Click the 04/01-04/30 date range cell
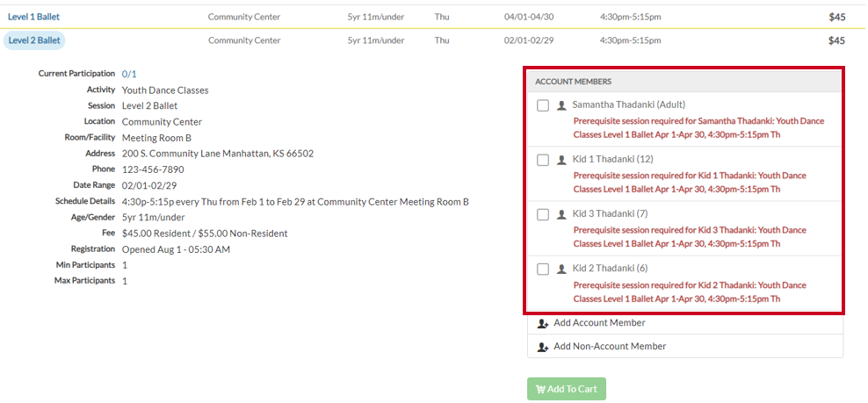868x403 pixels. point(529,18)
